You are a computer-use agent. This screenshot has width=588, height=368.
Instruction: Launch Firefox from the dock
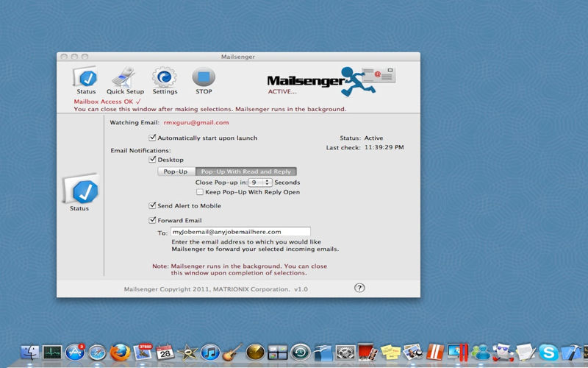pyautogui.click(x=120, y=353)
